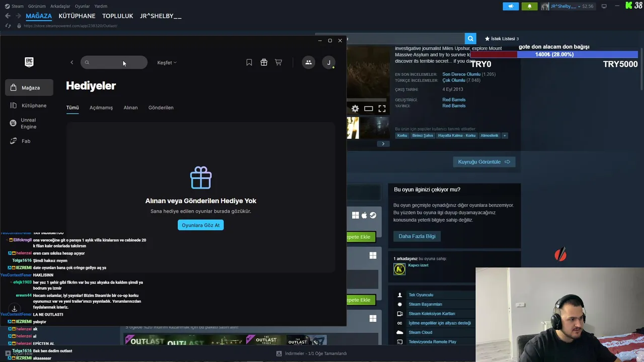Open friend Kapıcı izzet's profile
Screen dimensions: 644x362
tap(418, 265)
